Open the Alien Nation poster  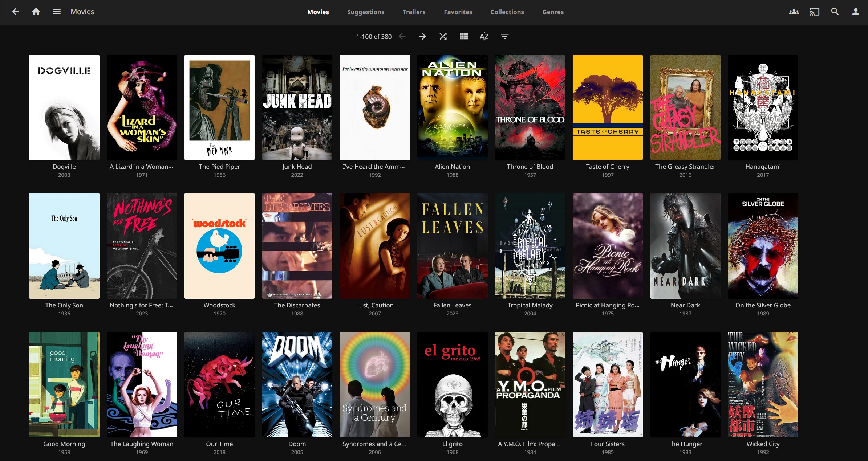(x=453, y=107)
